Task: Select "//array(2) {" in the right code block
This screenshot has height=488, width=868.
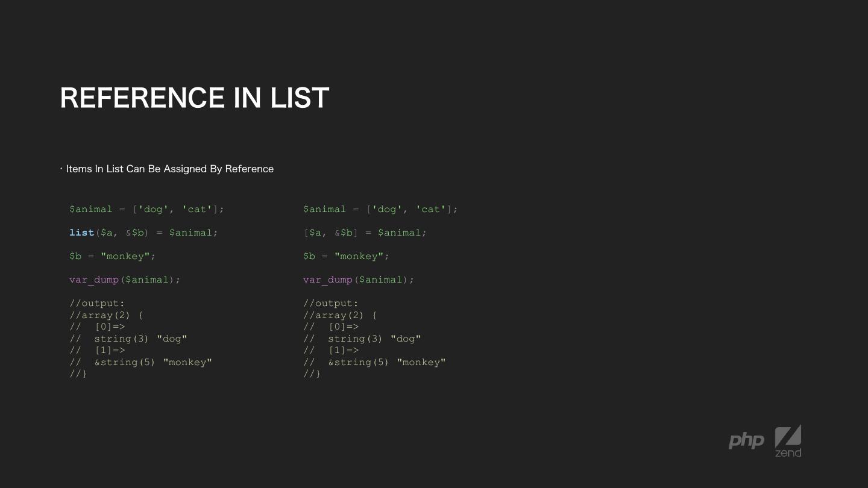Action: coord(340,315)
